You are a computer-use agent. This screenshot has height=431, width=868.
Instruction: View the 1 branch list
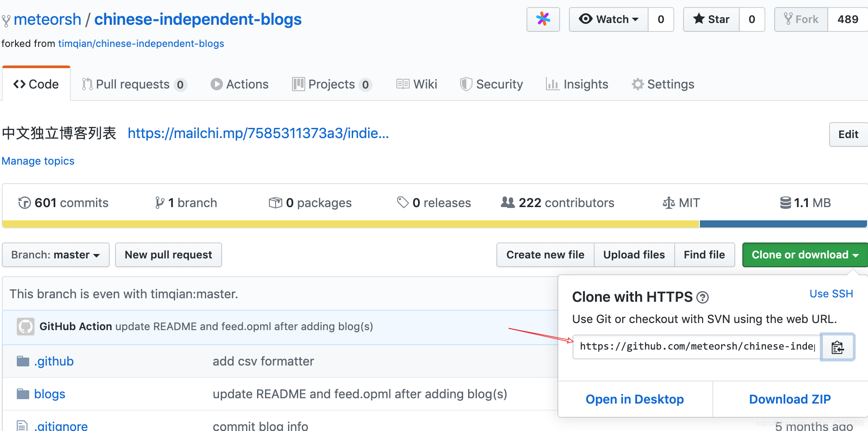(x=186, y=203)
